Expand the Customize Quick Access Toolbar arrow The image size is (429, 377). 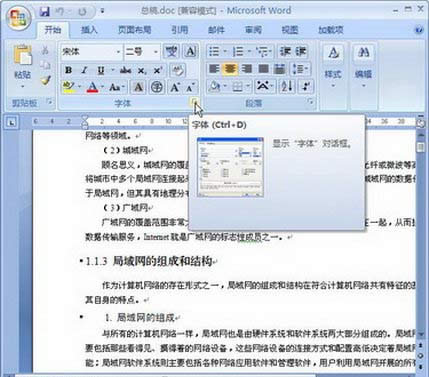click(x=103, y=12)
